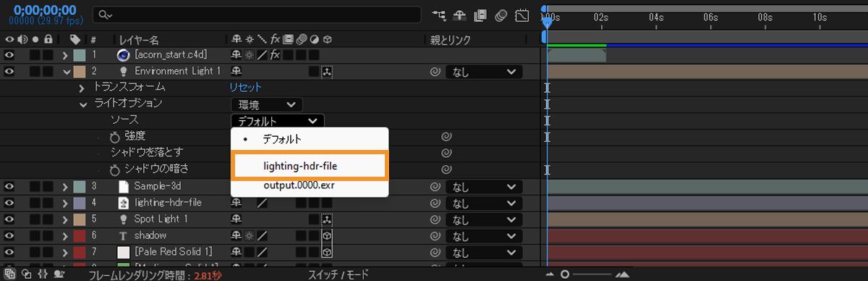Click the first switches pane icon at bottom-left
Viewport: 868px width, 281px height.
click(x=9, y=274)
